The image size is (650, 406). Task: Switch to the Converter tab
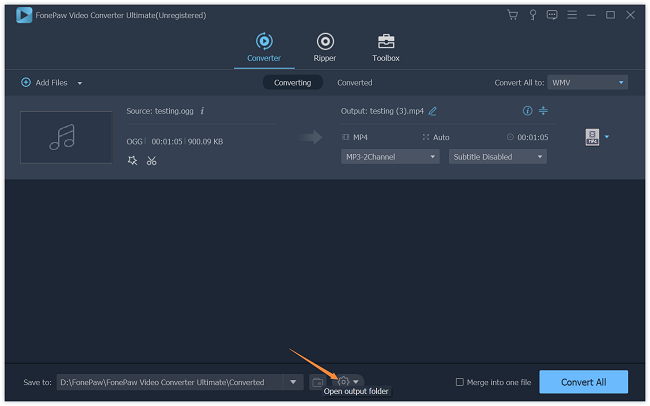tap(264, 48)
